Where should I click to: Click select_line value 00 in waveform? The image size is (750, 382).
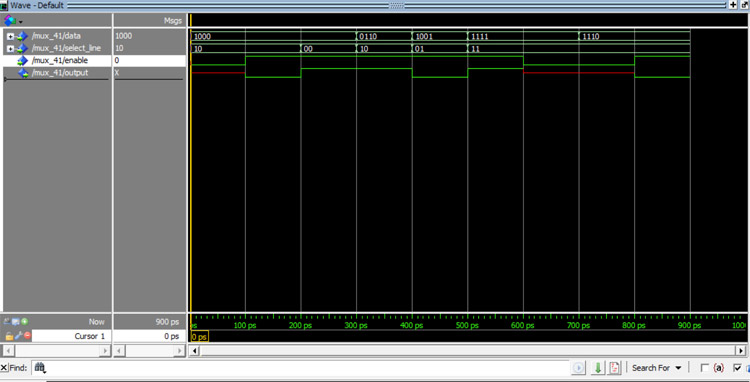pyautogui.click(x=309, y=49)
